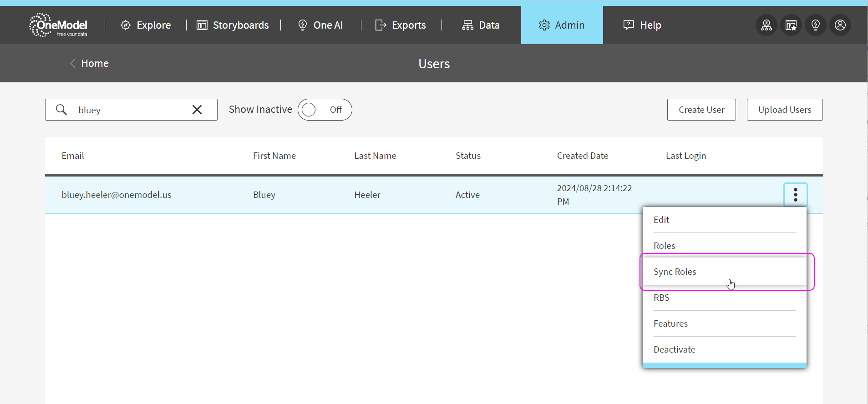Click the Exports arrow icon

coord(381,25)
